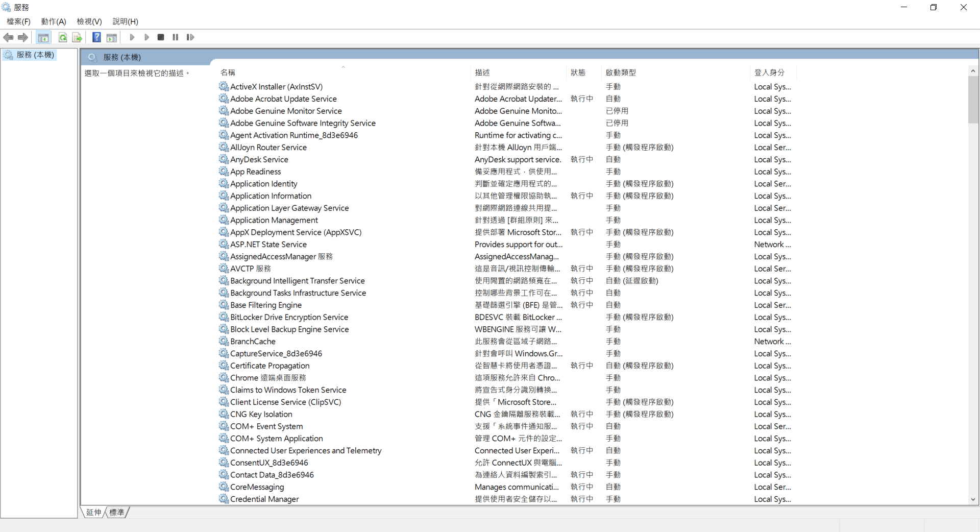Open Help via the blue question mark icon

[96, 37]
